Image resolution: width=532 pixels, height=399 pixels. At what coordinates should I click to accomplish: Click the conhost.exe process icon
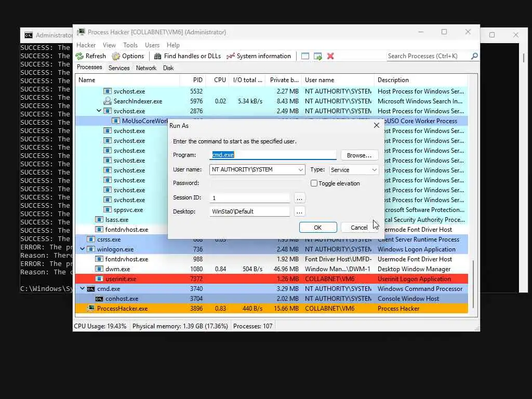[x=99, y=299]
